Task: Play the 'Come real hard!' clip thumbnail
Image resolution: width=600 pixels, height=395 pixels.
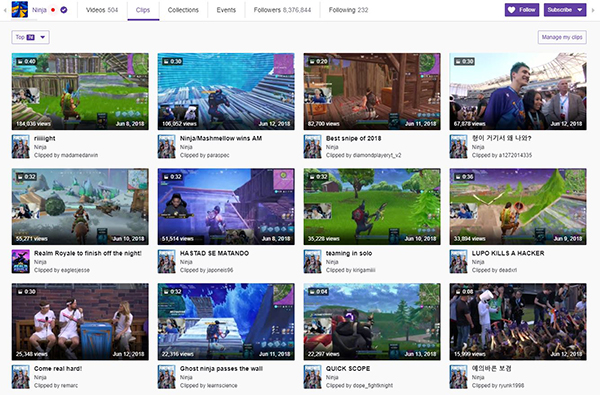Action: (x=80, y=322)
